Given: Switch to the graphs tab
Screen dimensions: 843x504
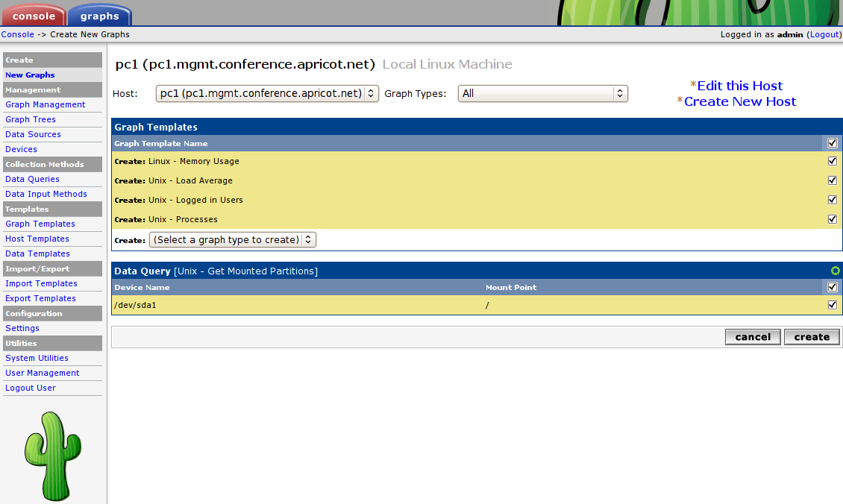Looking at the screenshot, I should coord(99,16).
